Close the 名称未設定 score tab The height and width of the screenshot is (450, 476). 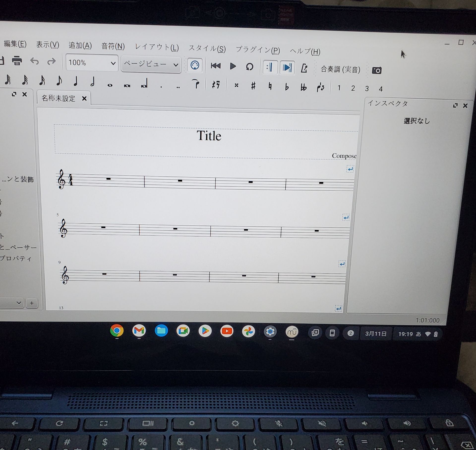[x=84, y=99]
